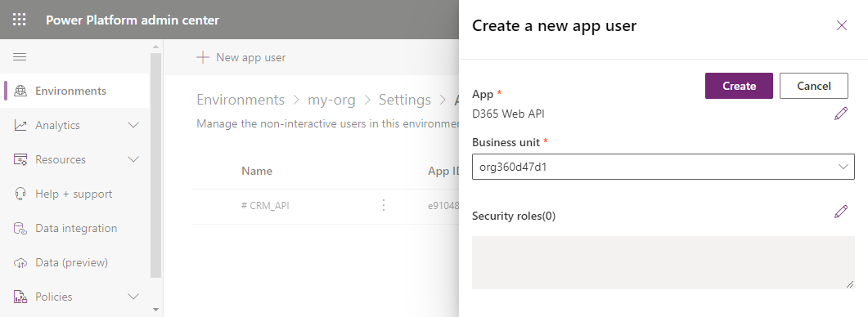Close the Create a new app user panel
The width and height of the screenshot is (868, 317).
click(x=842, y=25)
